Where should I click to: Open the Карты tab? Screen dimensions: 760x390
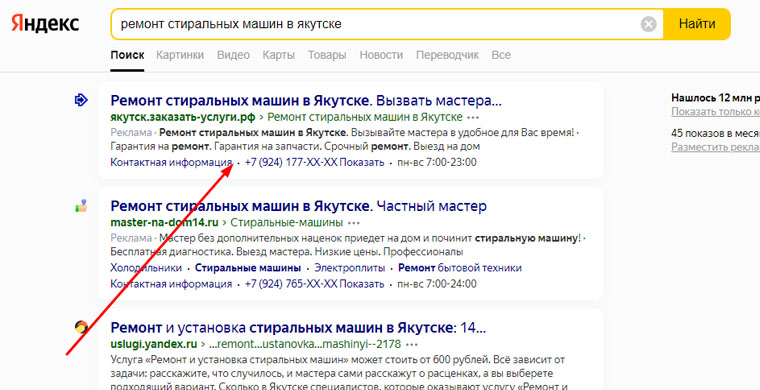tap(279, 55)
